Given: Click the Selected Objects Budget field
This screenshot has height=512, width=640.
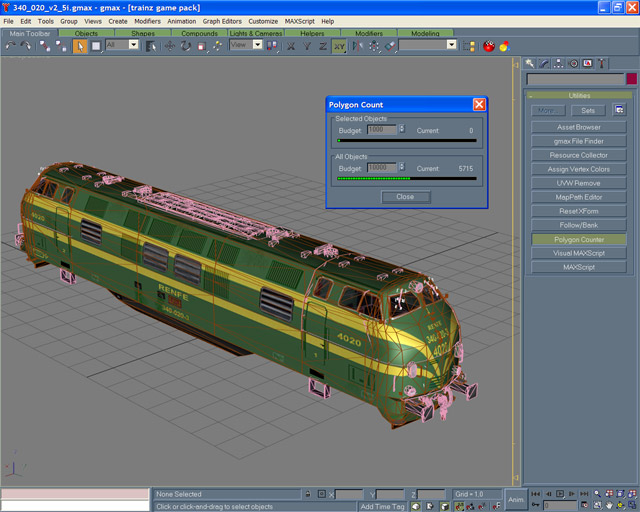Looking at the screenshot, I should tap(381, 129).
